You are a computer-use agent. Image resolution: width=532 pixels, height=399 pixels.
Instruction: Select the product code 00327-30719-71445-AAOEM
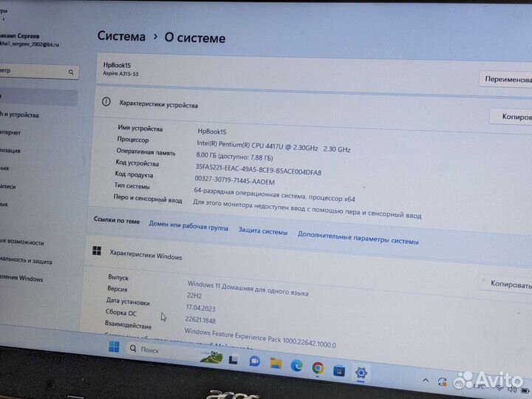[234, 180]
